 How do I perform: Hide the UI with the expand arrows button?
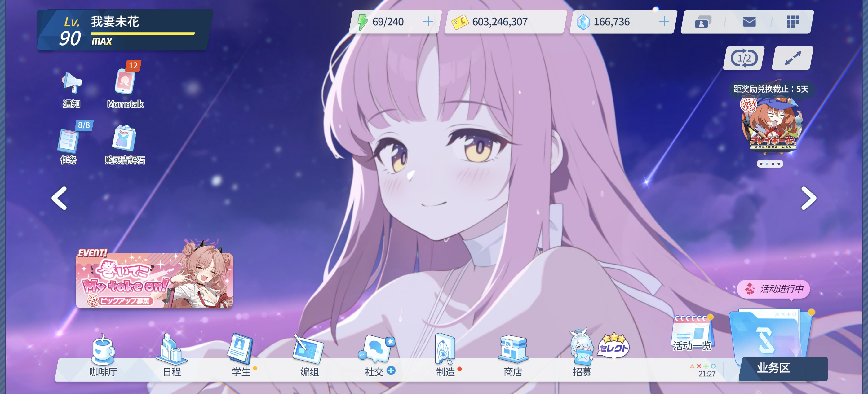tap(793, 58)
